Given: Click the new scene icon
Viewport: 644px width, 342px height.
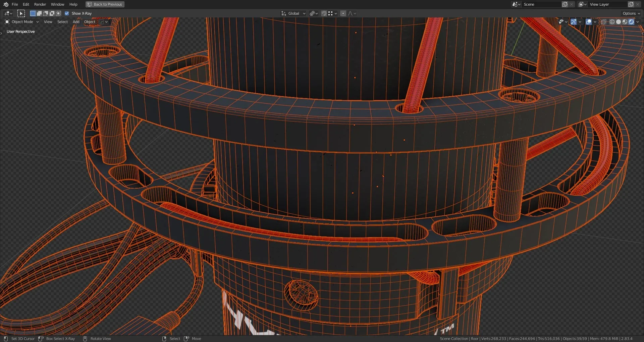Looking at the screenshot, I should (x=565, y=4).
